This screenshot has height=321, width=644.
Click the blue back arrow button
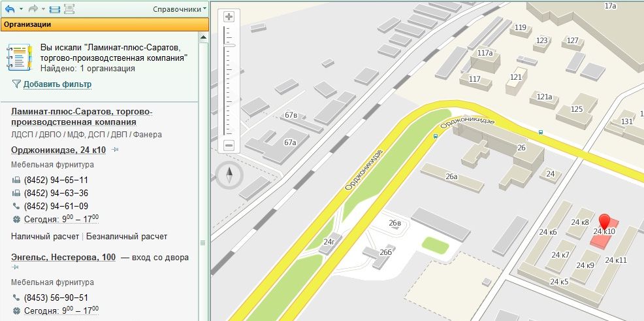(x=10, y=9)
